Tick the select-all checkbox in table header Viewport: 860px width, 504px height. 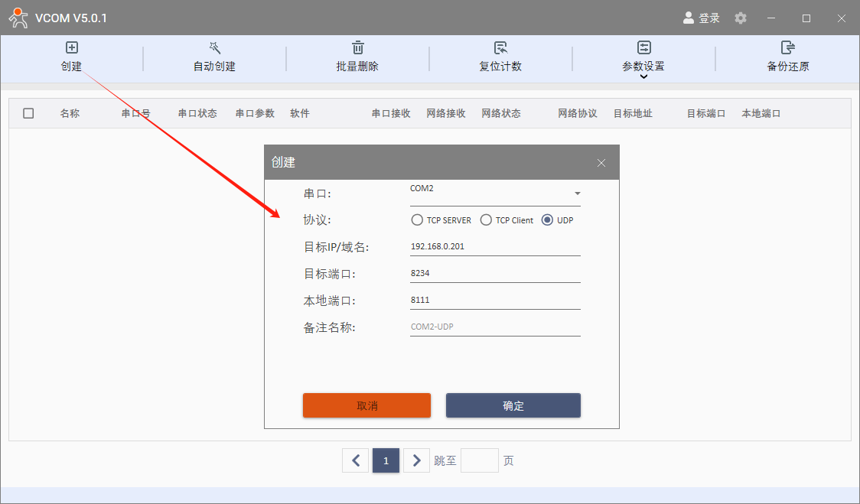click(x=28, y=113)
